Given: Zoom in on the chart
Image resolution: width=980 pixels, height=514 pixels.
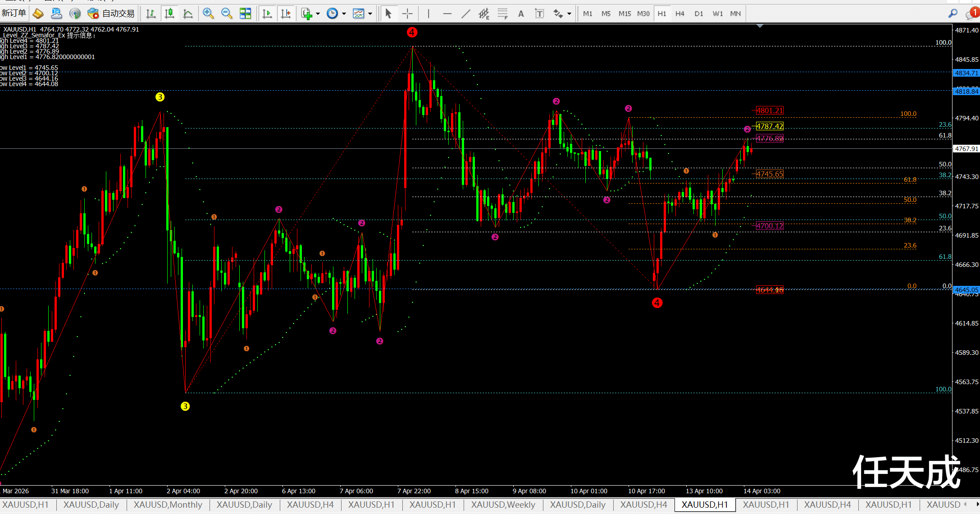Looking at the screenshot, I should pyautogui.click(x=208, y=14).
